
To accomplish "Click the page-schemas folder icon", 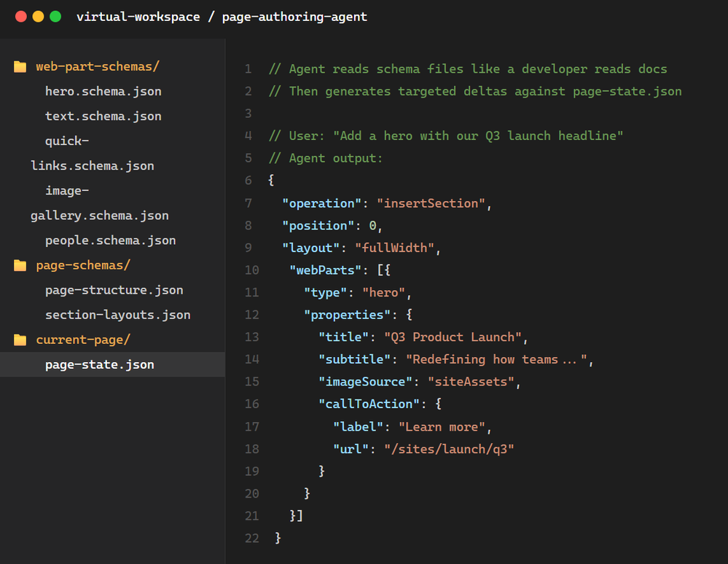I will (x=20, y=265).
